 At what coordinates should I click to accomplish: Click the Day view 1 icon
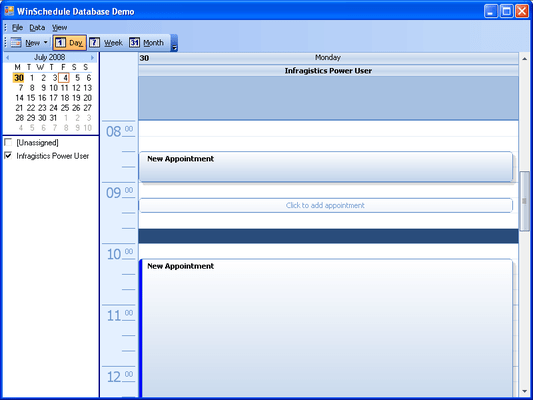click(x=60, y=42)
